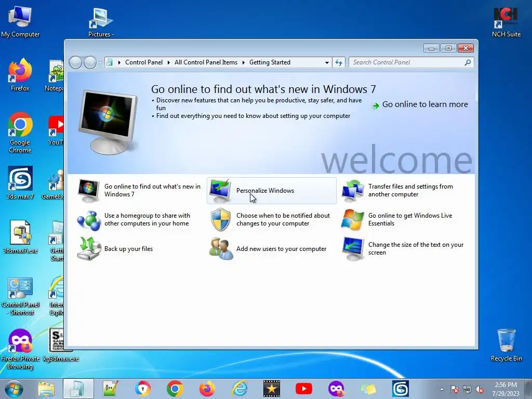This screenshot has width=532, height=399.
Task: Open the film star app in taskbar
Action: point(272,389)
